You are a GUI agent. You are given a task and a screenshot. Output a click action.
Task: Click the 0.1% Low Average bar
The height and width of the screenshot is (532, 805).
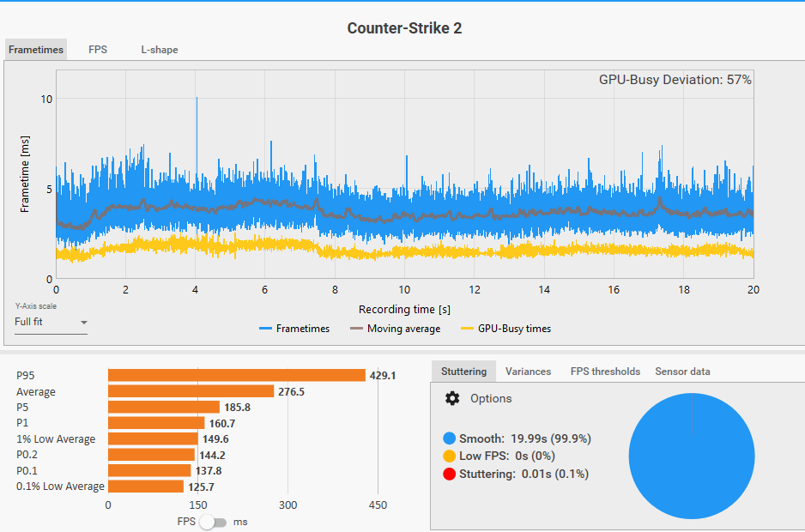pyautogui.click(x=146, y=487)
